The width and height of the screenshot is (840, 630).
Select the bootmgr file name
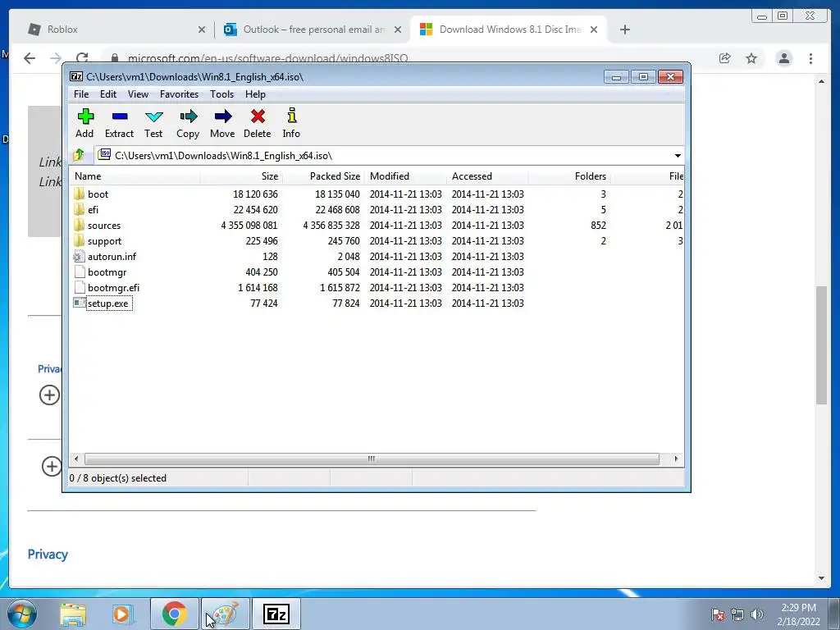(x=107, y=272)
